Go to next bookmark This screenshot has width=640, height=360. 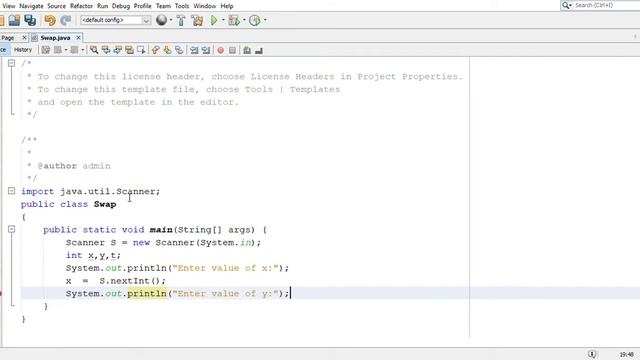[x=167, y=50]
